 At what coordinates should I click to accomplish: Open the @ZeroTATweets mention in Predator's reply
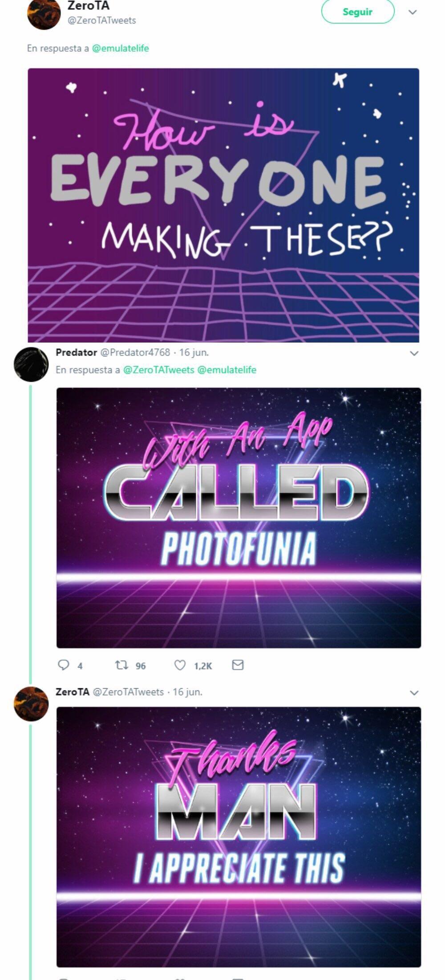click(158, 370)
